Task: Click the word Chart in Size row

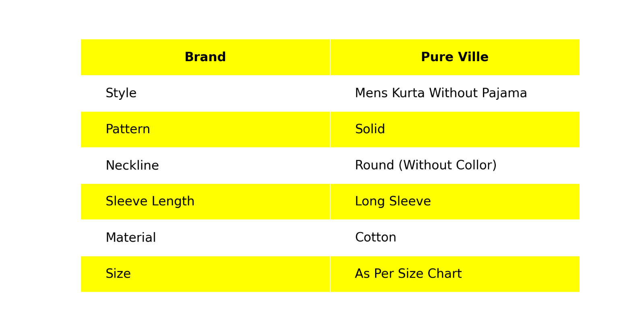Action: [x=444, y=274]
